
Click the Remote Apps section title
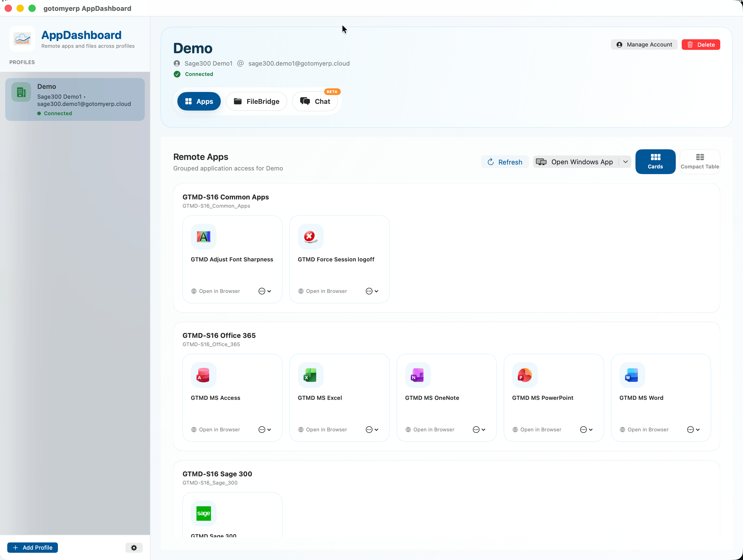[201, 157]
